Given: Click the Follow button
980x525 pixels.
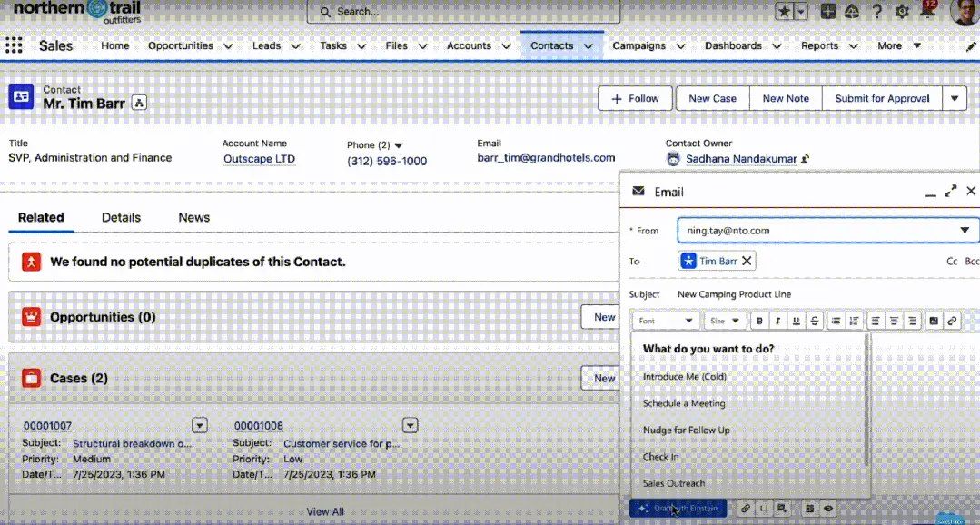Looking at the screenshot, I should 635,98.
